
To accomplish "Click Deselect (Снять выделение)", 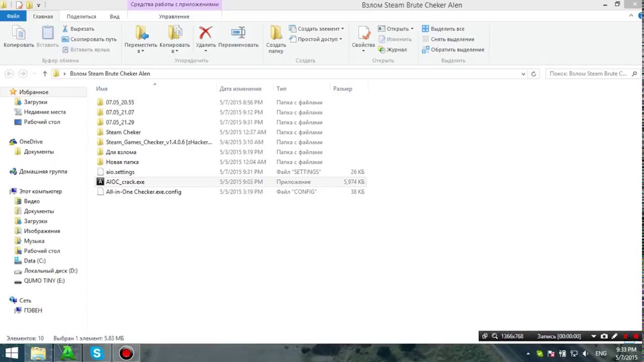I will pyautogui.click(x=448, y=39).
